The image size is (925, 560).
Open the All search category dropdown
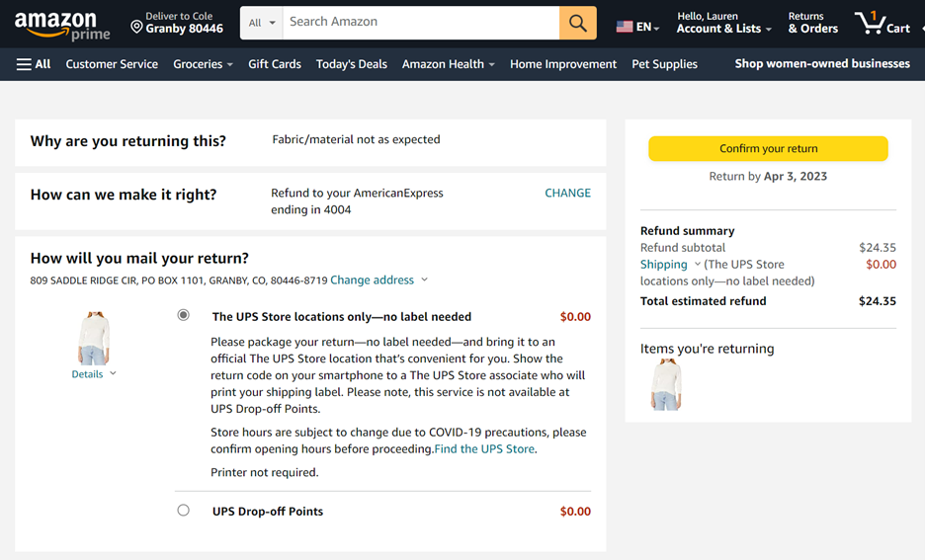click(x=262, y=23)
